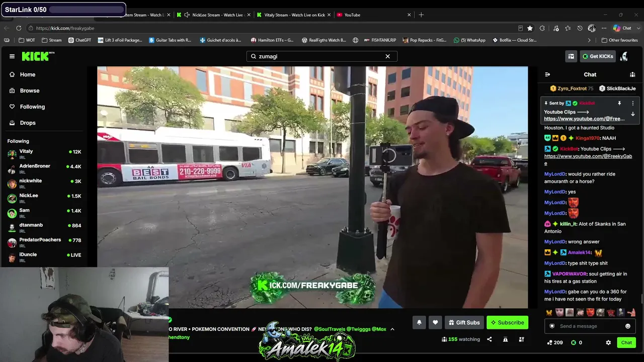The image size is (644, 362).
Task: Share the stream
Action: 489,339
